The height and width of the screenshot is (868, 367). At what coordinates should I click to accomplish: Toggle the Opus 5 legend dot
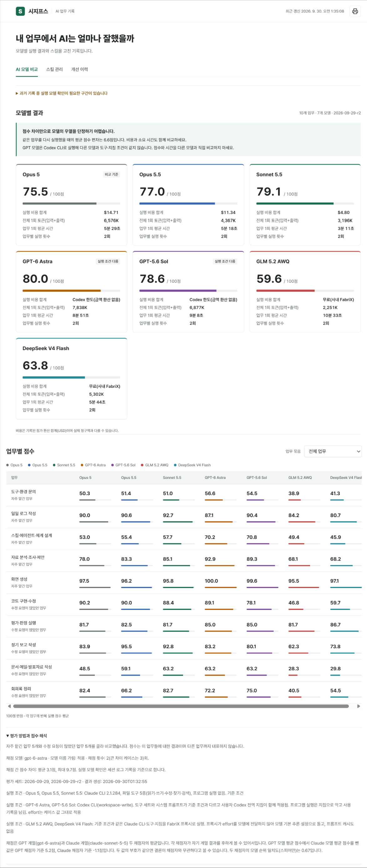tap(8, 465)
